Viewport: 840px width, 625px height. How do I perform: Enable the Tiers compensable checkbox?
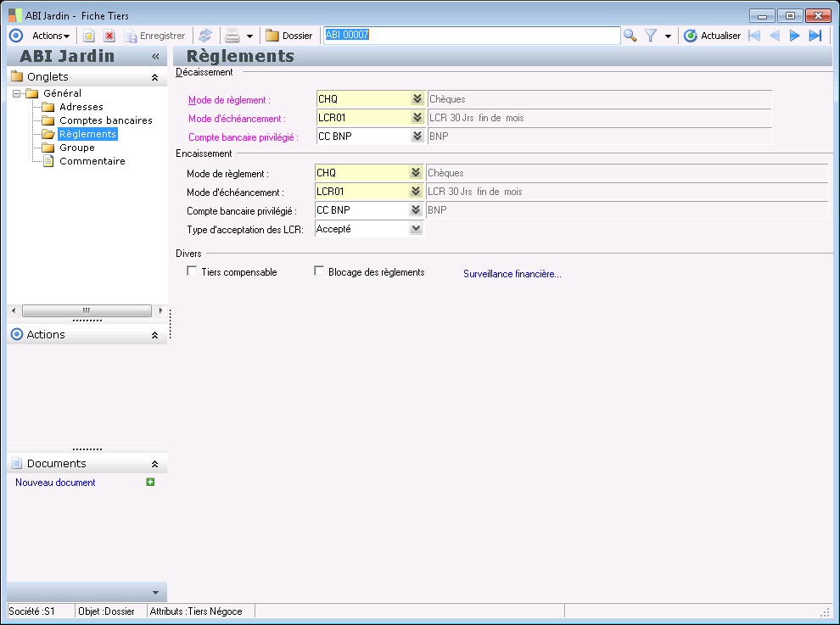click(x=192, y=272)
